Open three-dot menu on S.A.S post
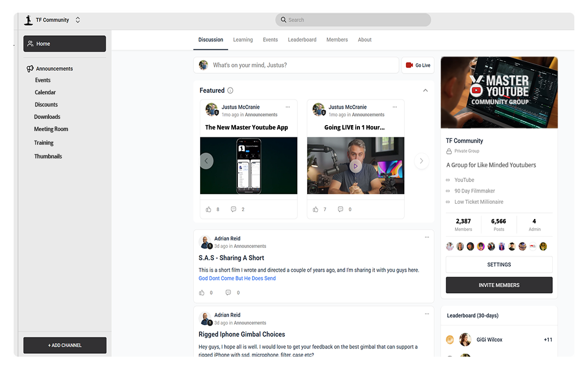 pos(427,237)
